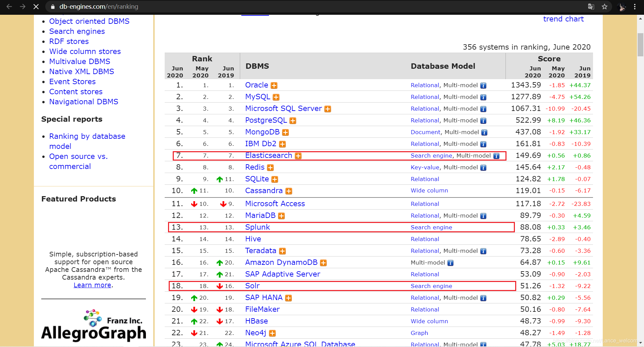Screen dimensions: 644x347
Task: Click the plus icon beside Microsoft SQL Server
Action: pyautogui.click(x=328, y=109)
